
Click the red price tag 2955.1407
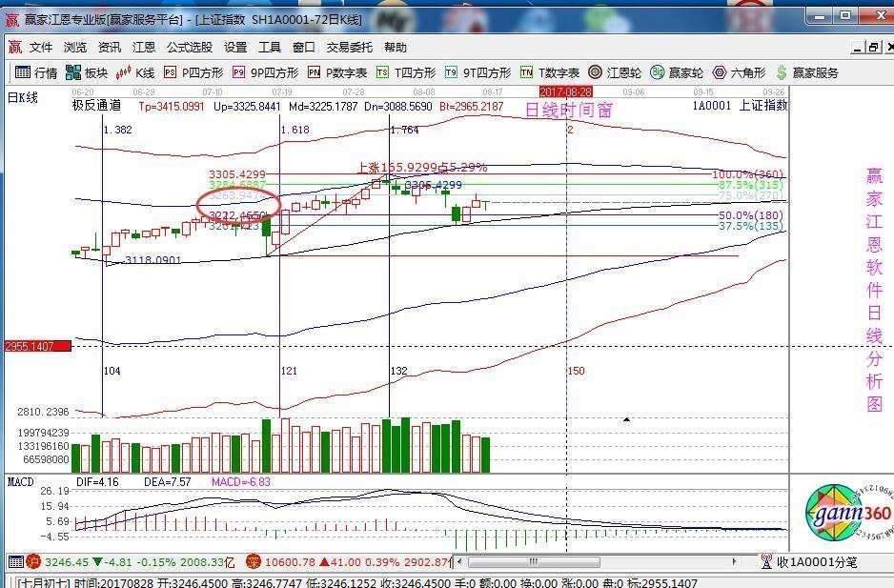pos(38,346)
